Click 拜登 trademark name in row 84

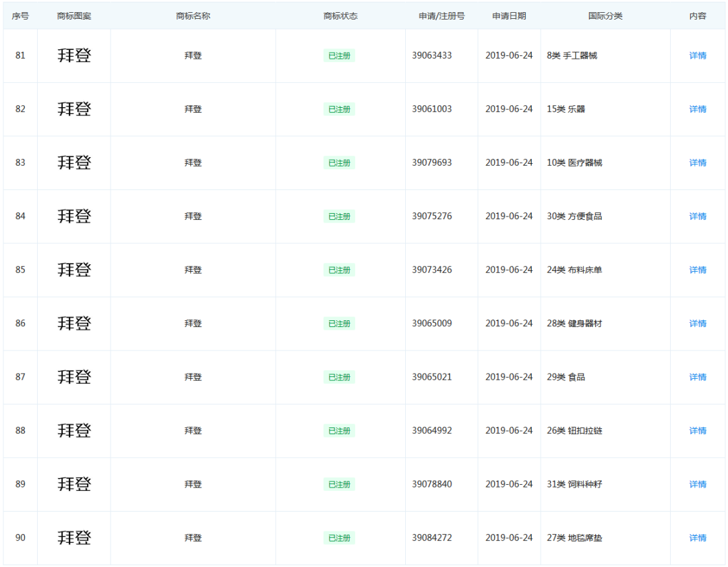pyautogui.click(x=193, y=216)
